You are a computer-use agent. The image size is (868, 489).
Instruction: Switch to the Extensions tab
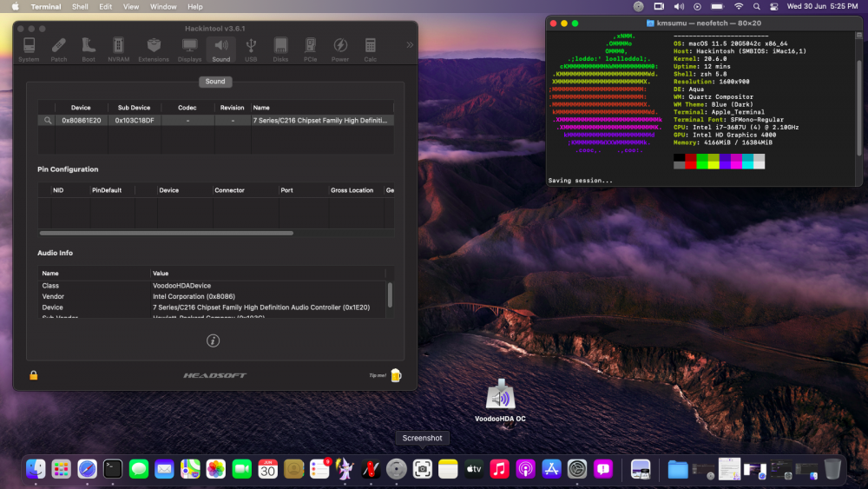pyautogui.click(x=154, y=50)
